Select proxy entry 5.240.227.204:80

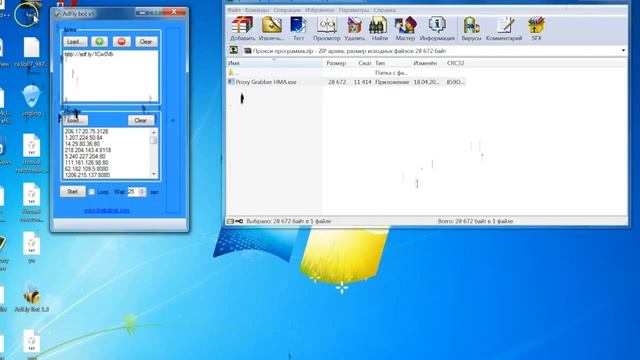pyautogui.click(x=85, y=156)
